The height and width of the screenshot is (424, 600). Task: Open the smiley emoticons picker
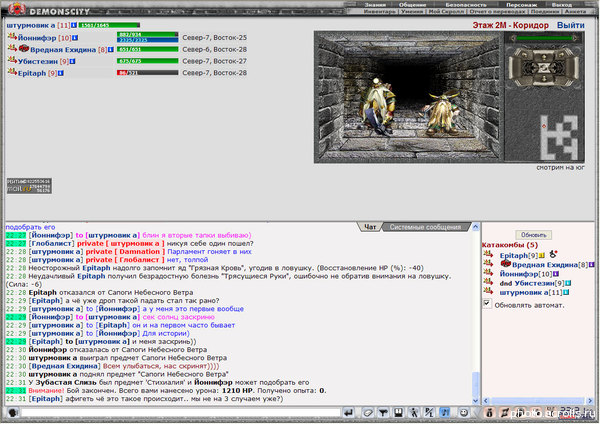pos(463,413)
